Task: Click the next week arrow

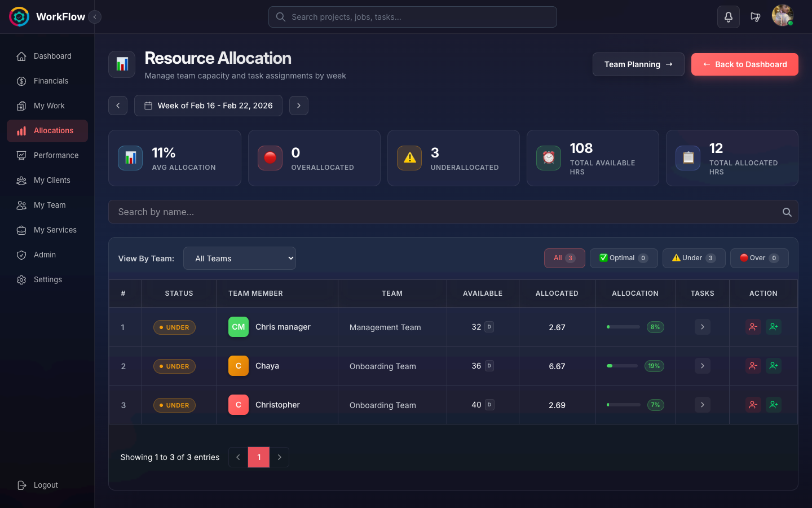Action: [299, 106]
